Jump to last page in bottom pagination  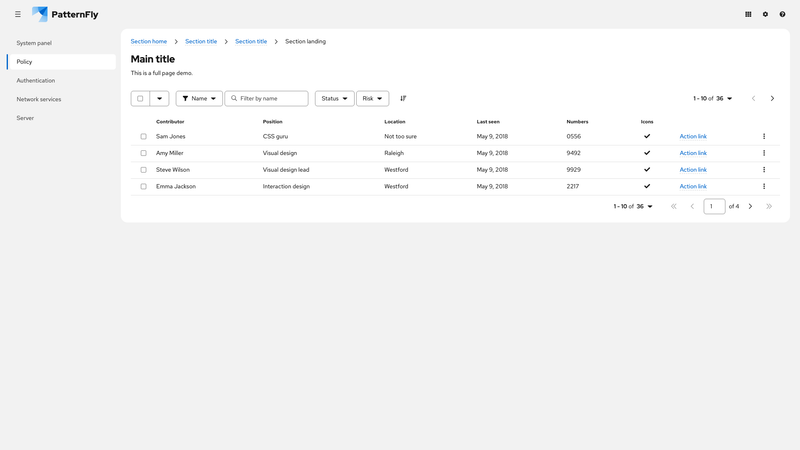pos(769,206)
